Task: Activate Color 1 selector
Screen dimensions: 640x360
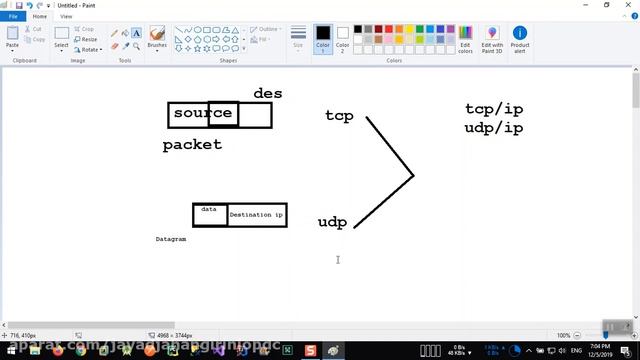Action: point(323,39)
